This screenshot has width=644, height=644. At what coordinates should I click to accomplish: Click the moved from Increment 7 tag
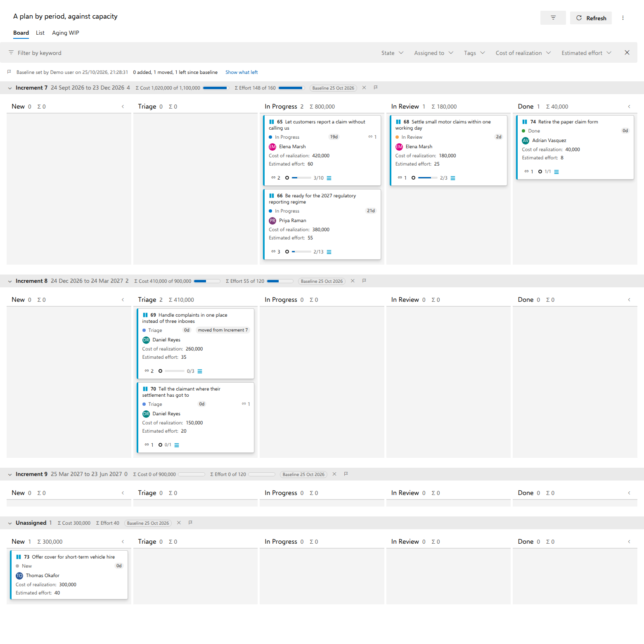point(223,330)
